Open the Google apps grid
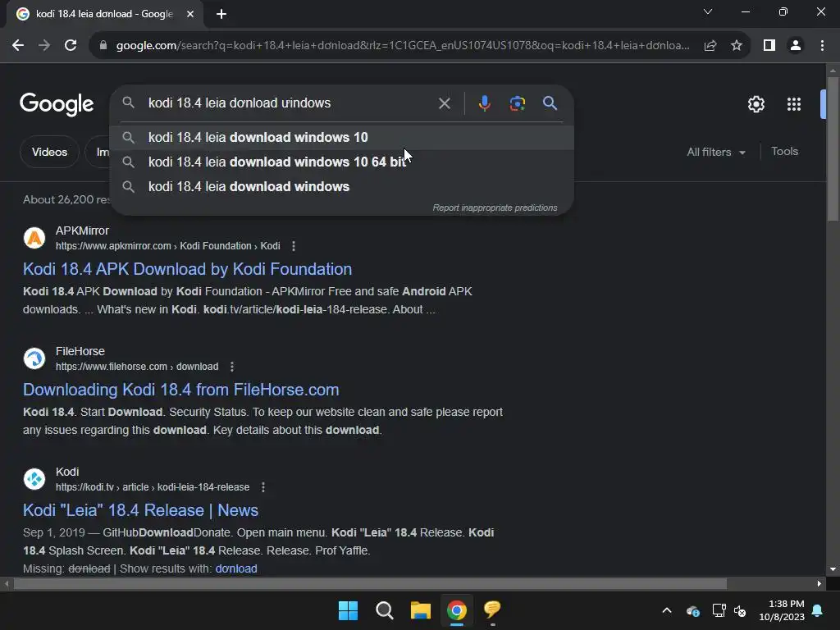Image resolution: width=840 pixels, height=630 pixels. 794,104
